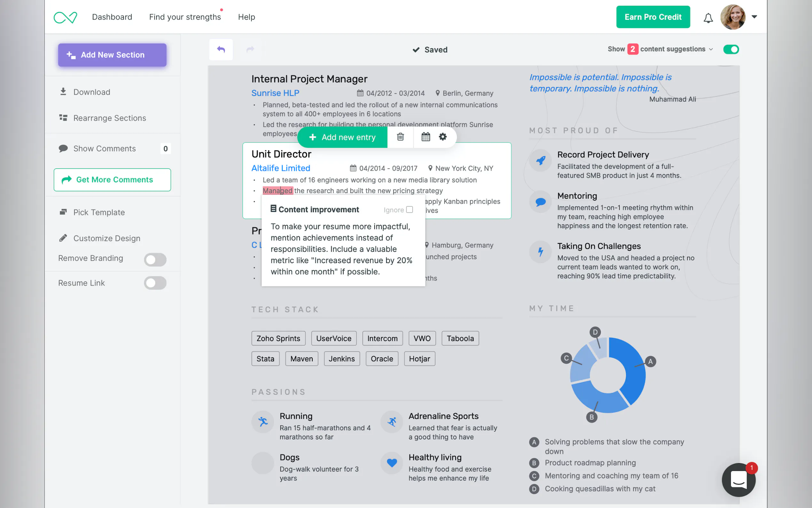Viewport: 812px width, 508px height.
Task: Click the Enhancv infinity logo
Action: [66, 17]
